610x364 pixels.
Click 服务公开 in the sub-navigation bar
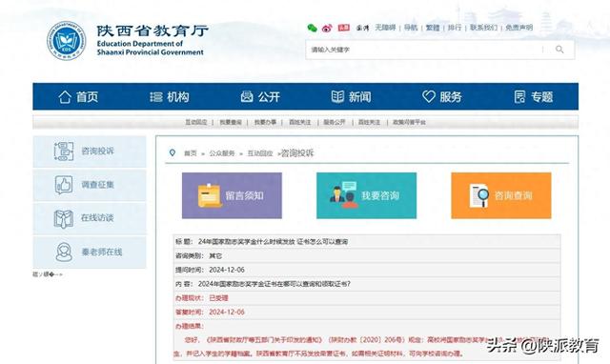pyautogui.click(x=335, y=122)
